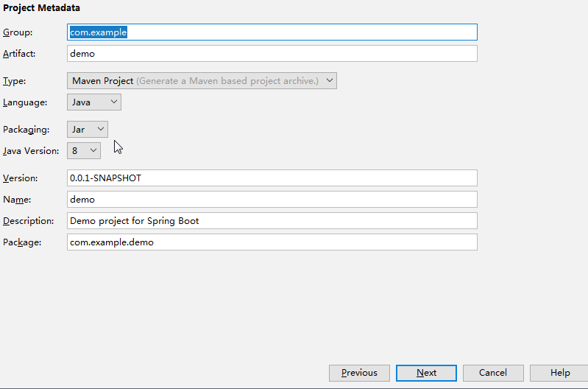Open the Packaging dropdown showing Jar
This screenshot has width=588, height=389.
[x=88, y=129]
